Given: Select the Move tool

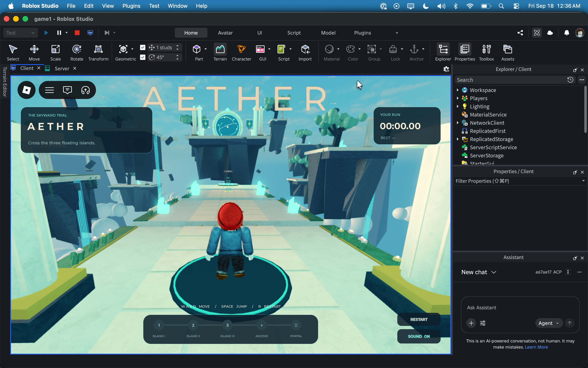Looking at the screenshot, I should point(34,53).
